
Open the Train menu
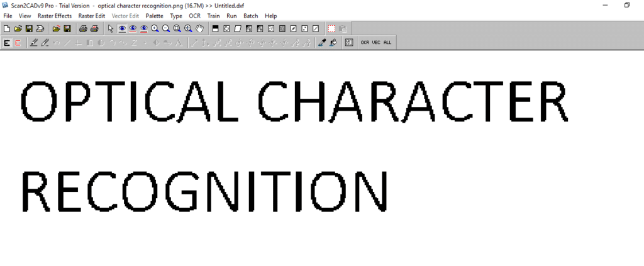tap(214, 16)
